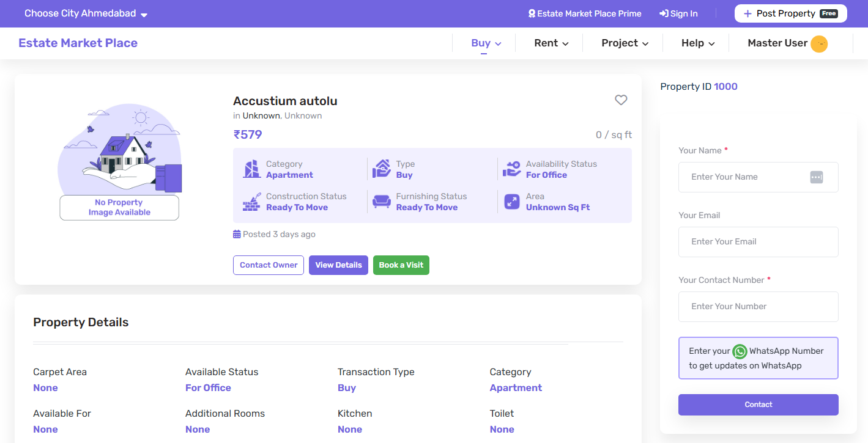Click the Area expand icon
Viewport: 868px width, 443px height.
(511, 202)
